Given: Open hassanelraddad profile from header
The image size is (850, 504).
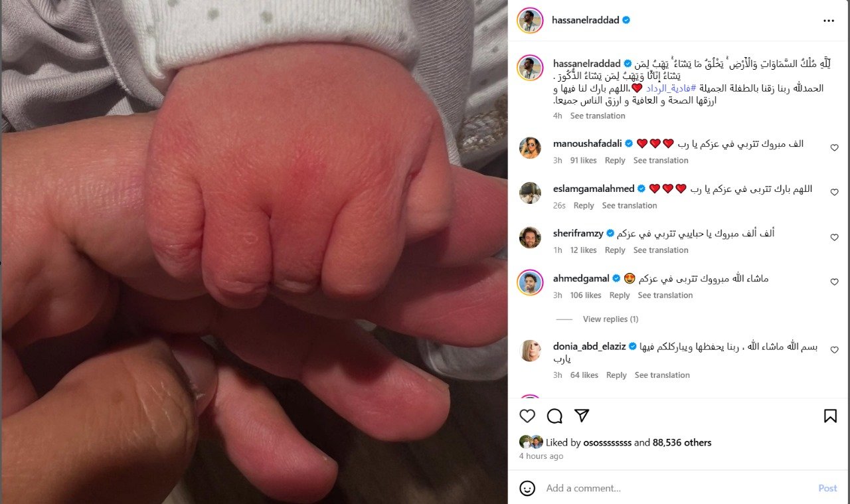Looking at the screenshot, I should [x=585, y=21].
